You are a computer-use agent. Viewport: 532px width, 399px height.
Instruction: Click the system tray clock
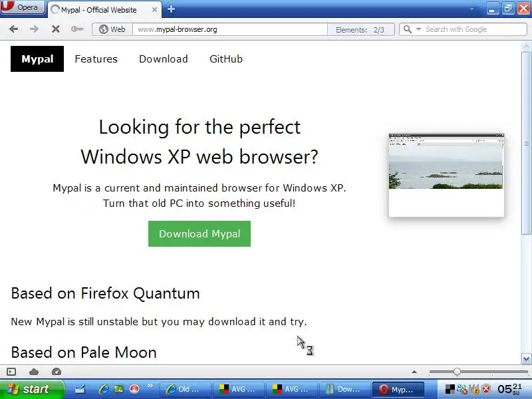click(510, 389)
